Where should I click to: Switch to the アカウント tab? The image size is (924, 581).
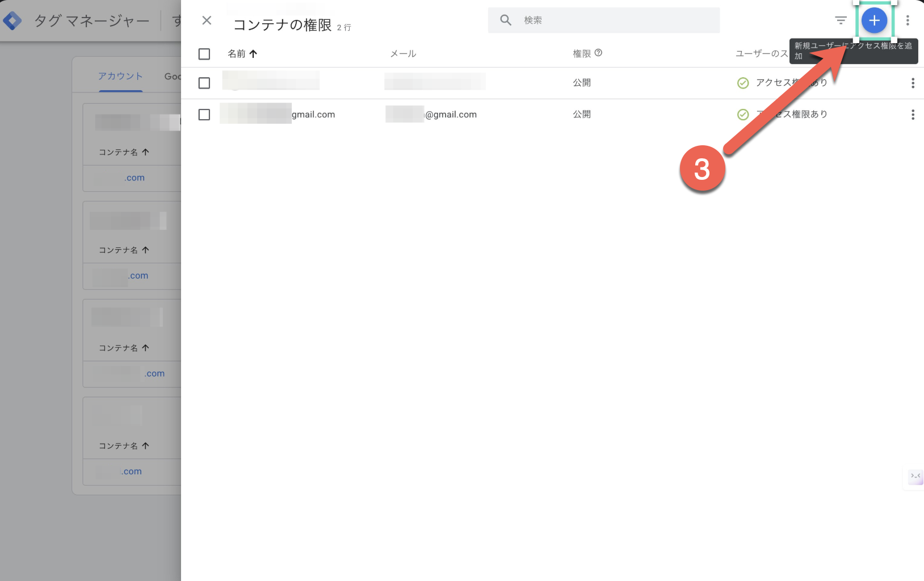pyautogui.click(x=120, y=75)
